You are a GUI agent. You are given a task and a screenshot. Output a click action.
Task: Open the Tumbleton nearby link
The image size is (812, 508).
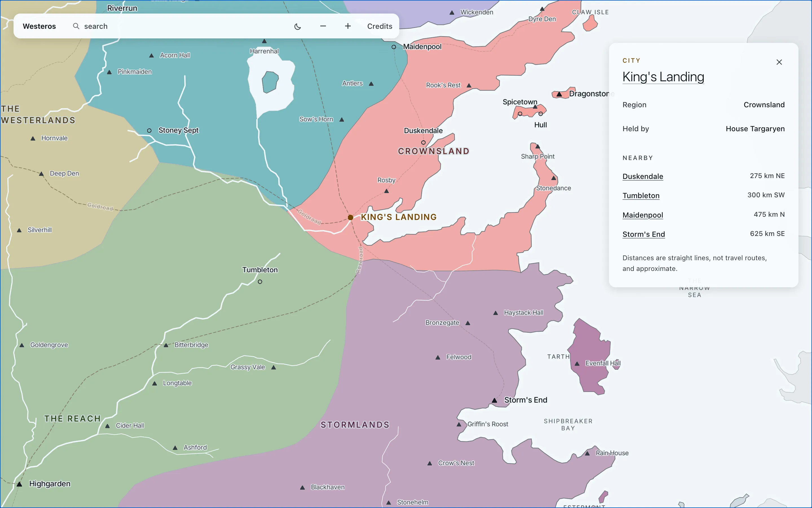[x=641, y=196]
